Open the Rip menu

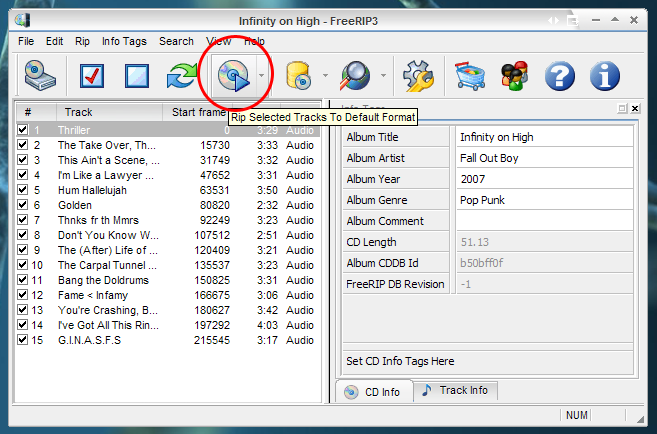tap(82, 41)
